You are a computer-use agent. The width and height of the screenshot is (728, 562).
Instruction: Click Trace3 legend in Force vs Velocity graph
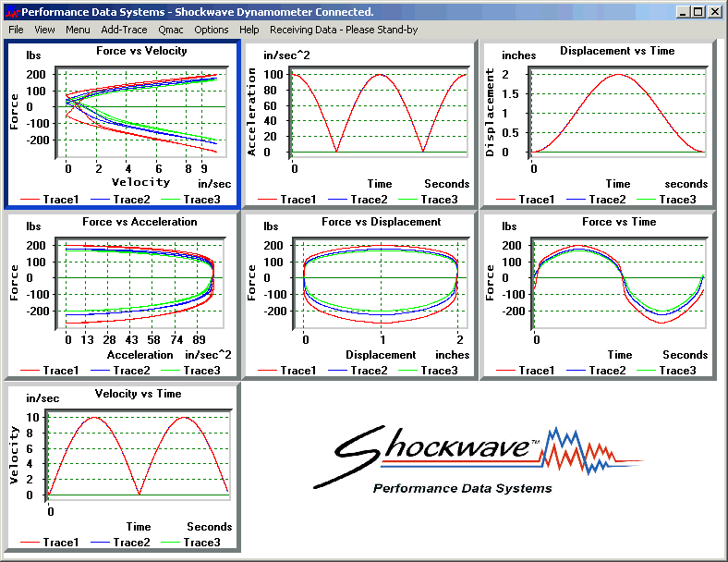click(190, 200)
